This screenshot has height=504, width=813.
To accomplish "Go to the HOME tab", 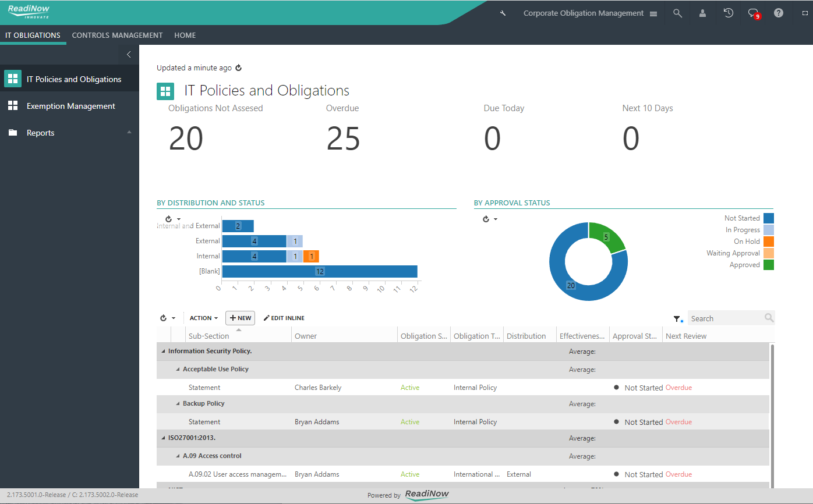I will [x=185, y=36].
